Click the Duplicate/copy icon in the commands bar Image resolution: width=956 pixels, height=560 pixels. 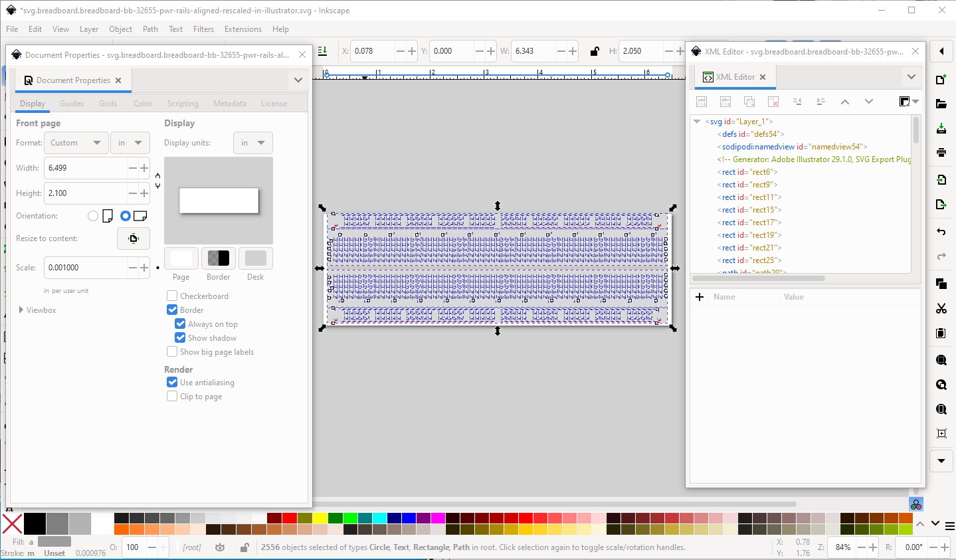pyautogui.click(x=941, y=284)
